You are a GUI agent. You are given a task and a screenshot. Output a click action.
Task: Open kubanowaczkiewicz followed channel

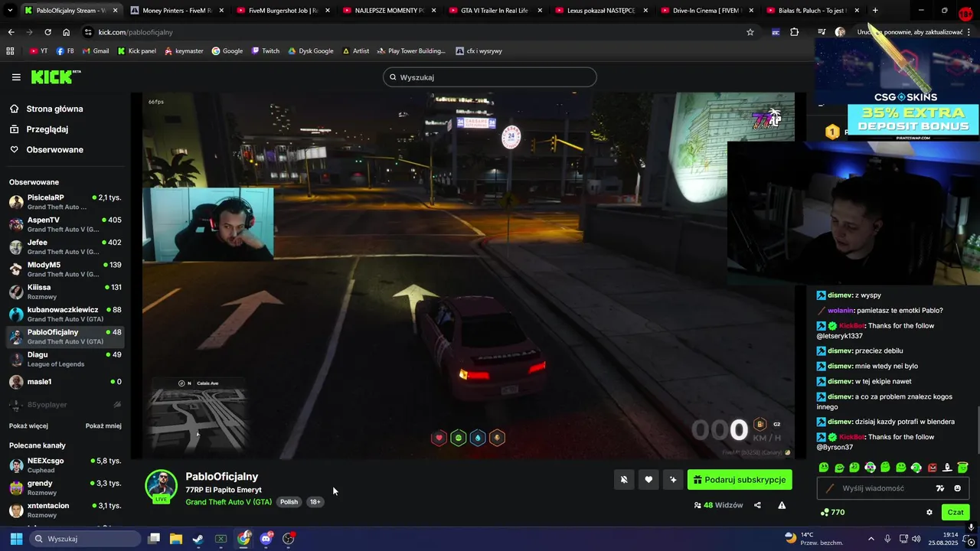click(x=65, y=314)
